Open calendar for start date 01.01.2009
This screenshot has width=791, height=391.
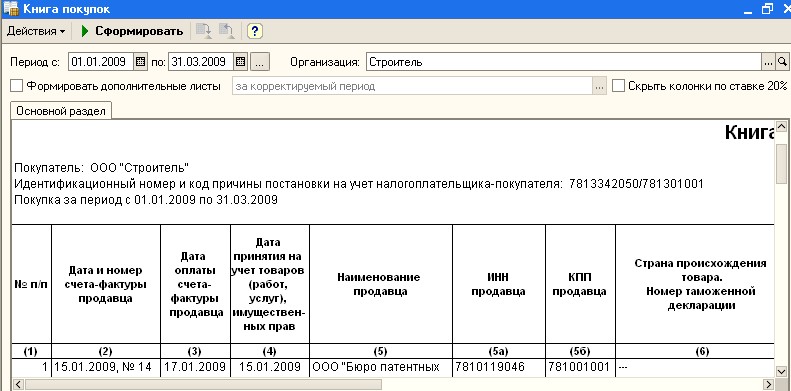[141, 62]
